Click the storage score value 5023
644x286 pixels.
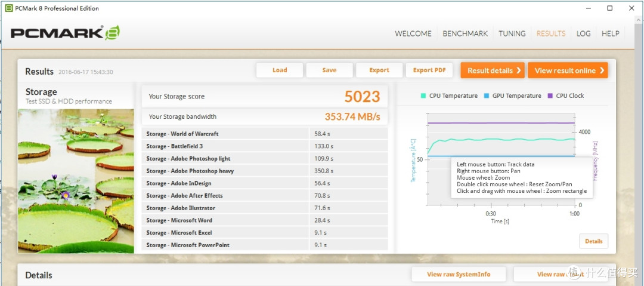tap(363, 96)
